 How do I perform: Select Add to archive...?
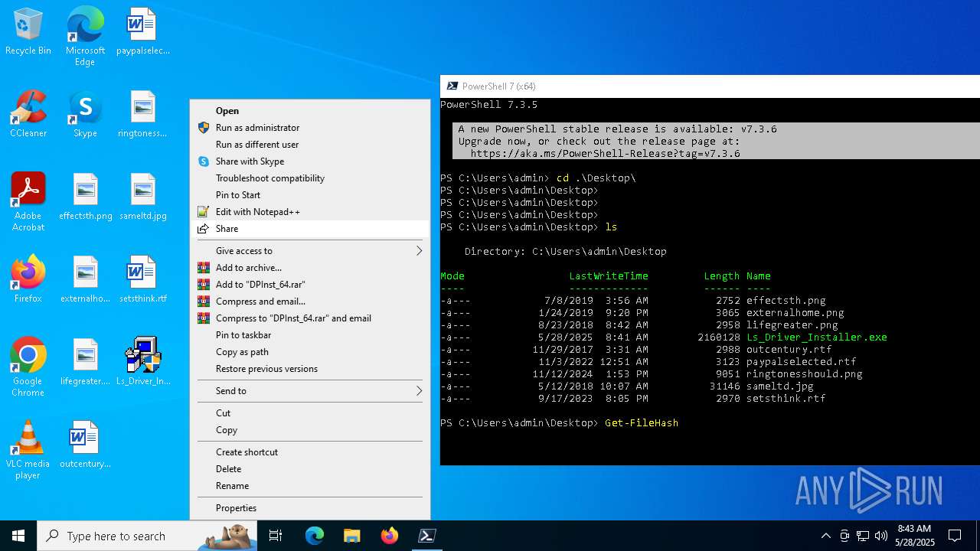tap(310, 268)
